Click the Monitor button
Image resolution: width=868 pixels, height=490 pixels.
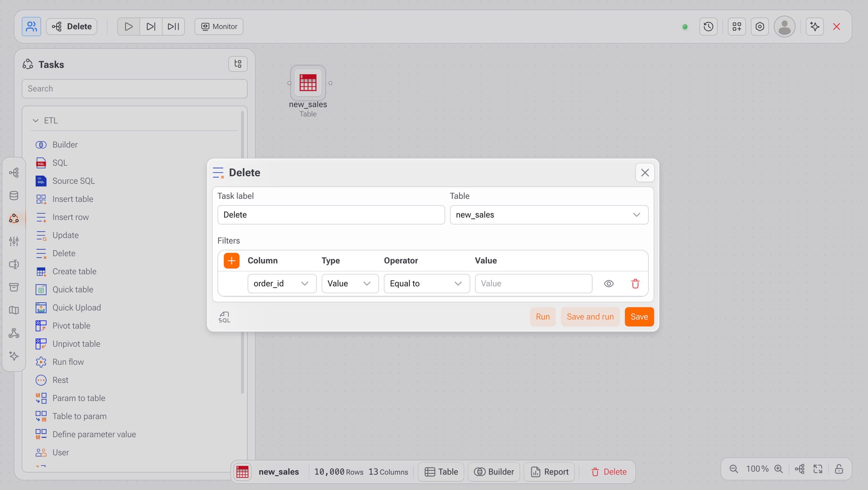tap(219, 26)
